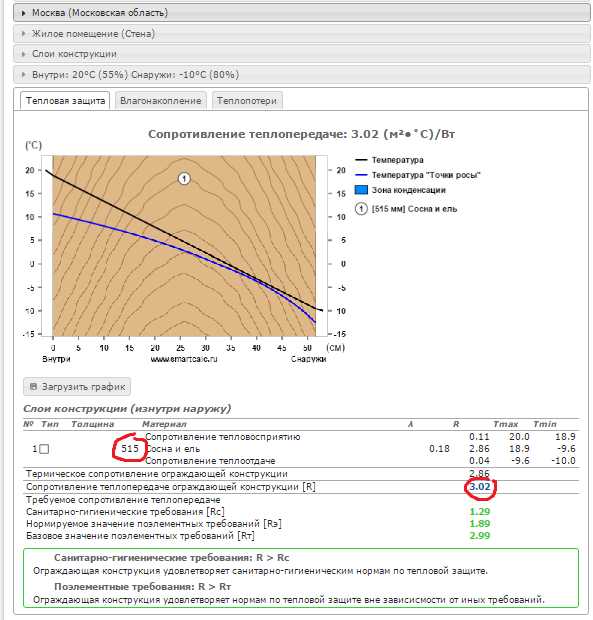Click the www.smartcalc.ru watermark text
Screen dimensions: 593x620
pyautogui.click(x=184, y=359)
